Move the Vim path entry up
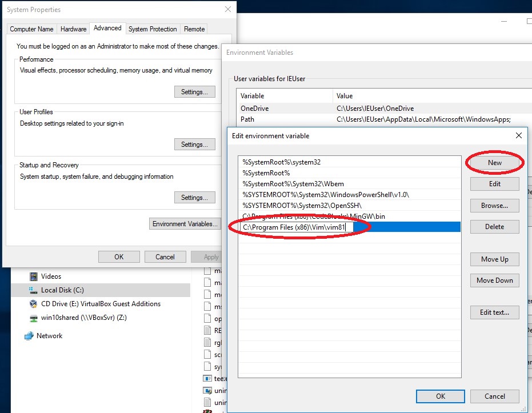This screenshot has height=413, width=532. click(494, 259)
